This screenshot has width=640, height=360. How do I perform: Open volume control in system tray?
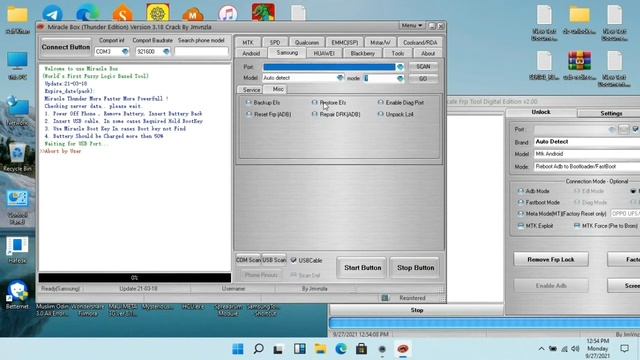[x=576, y=349]
